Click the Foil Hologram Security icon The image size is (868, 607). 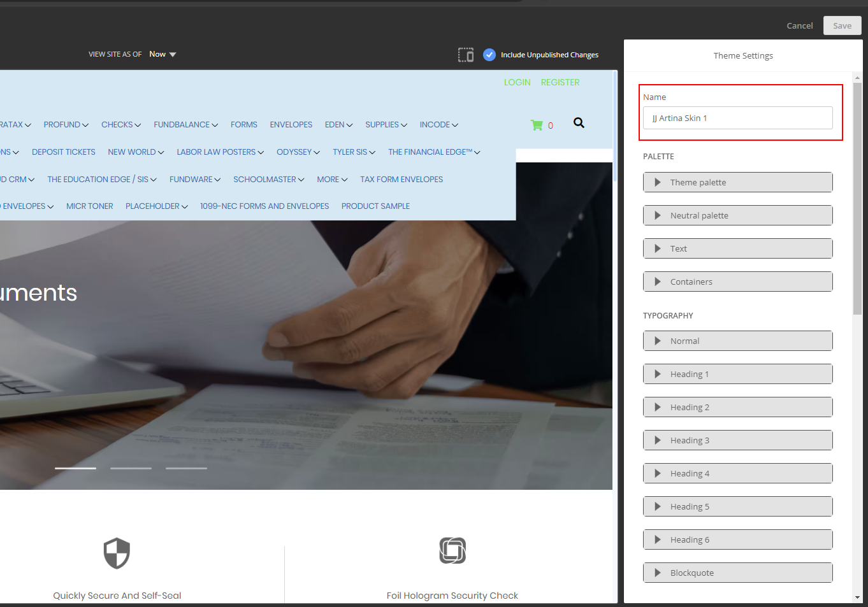click(452, 551)
